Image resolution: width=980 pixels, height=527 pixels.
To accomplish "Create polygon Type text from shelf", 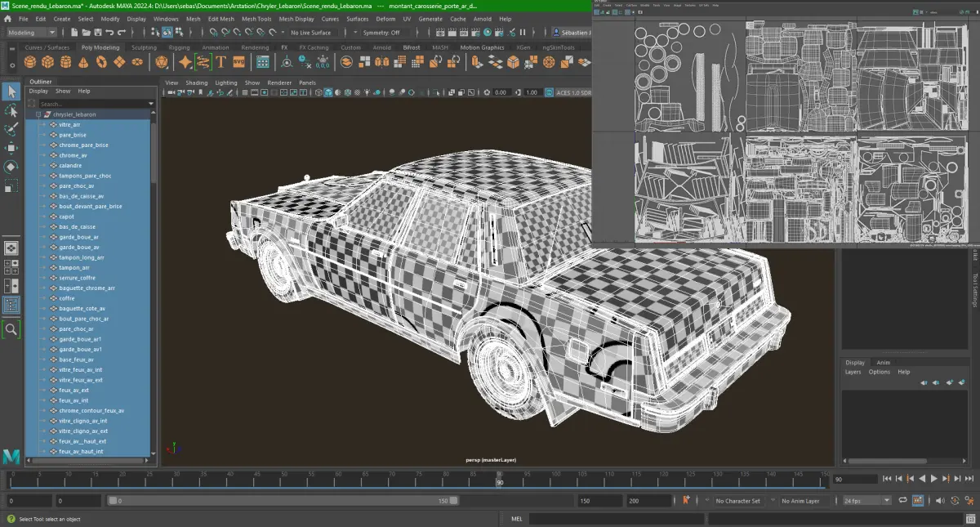I will point(220,62).
